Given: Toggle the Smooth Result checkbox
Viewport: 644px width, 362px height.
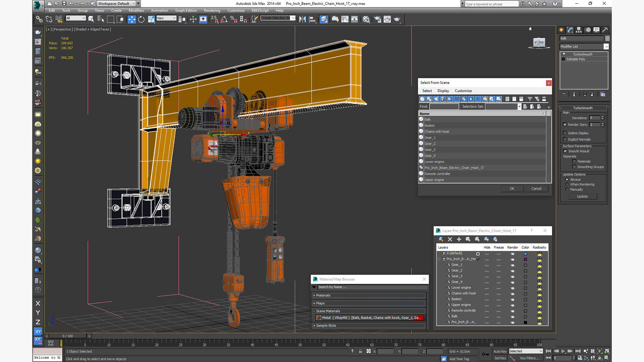Looking at the screenshot, I should tap(565, 151).
